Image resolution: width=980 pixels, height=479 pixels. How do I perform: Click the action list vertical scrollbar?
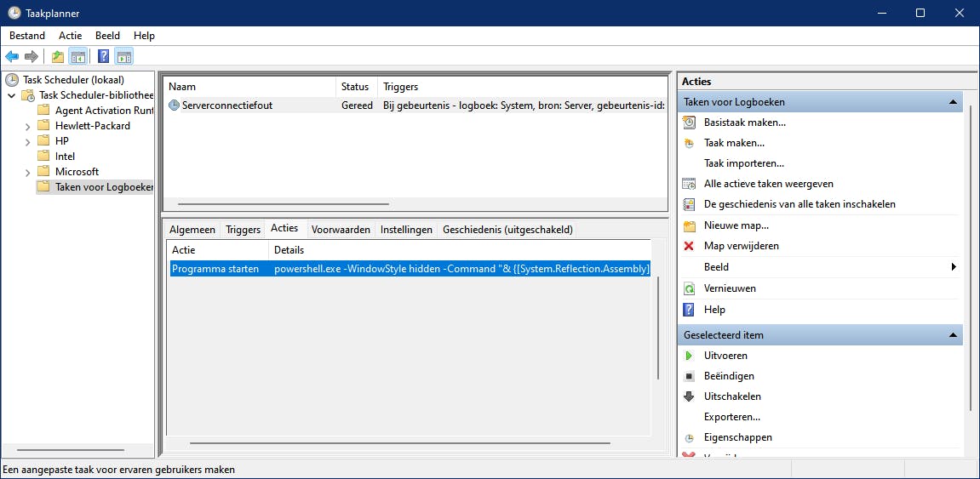point(658,328)
